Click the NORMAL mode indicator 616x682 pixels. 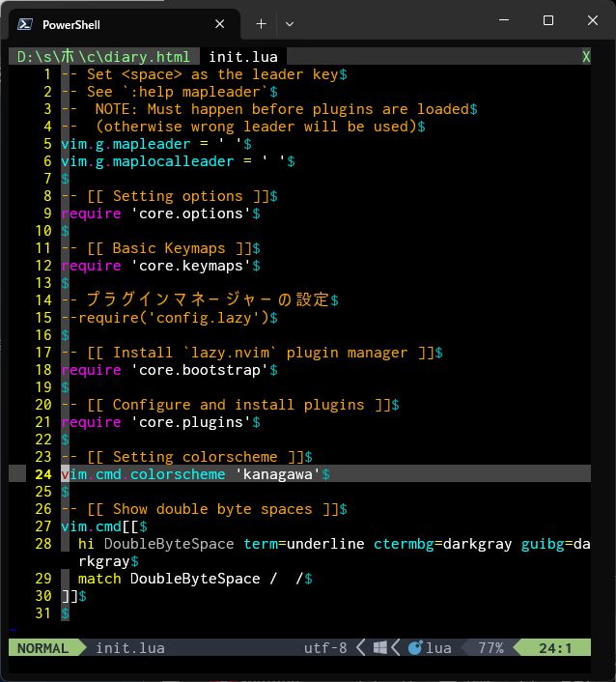pos(42,648)
